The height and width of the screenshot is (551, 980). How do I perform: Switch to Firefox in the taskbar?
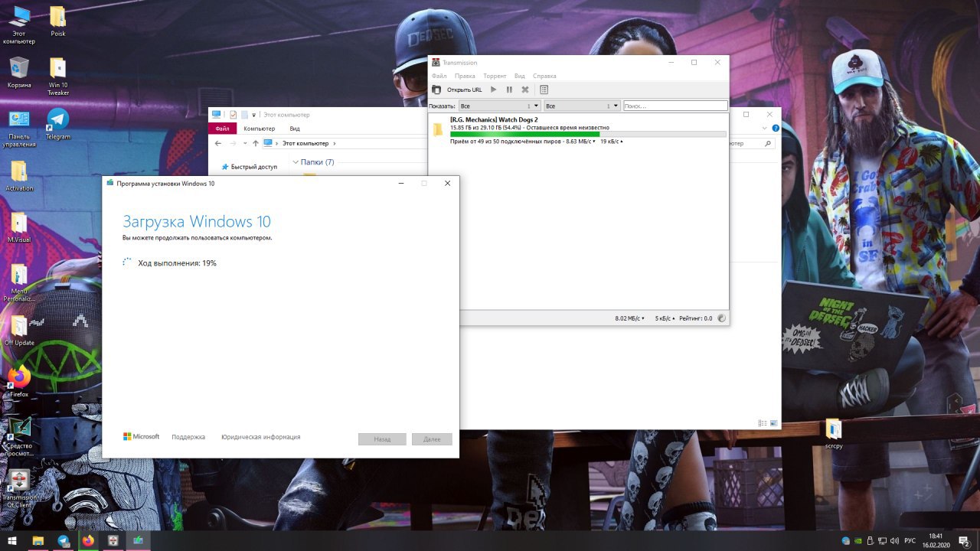pos(88,540)
